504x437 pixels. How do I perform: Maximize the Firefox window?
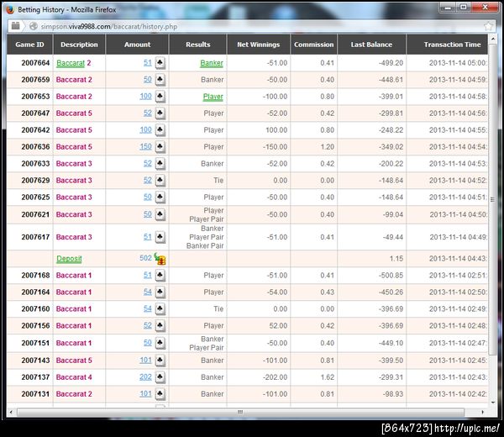464,8
